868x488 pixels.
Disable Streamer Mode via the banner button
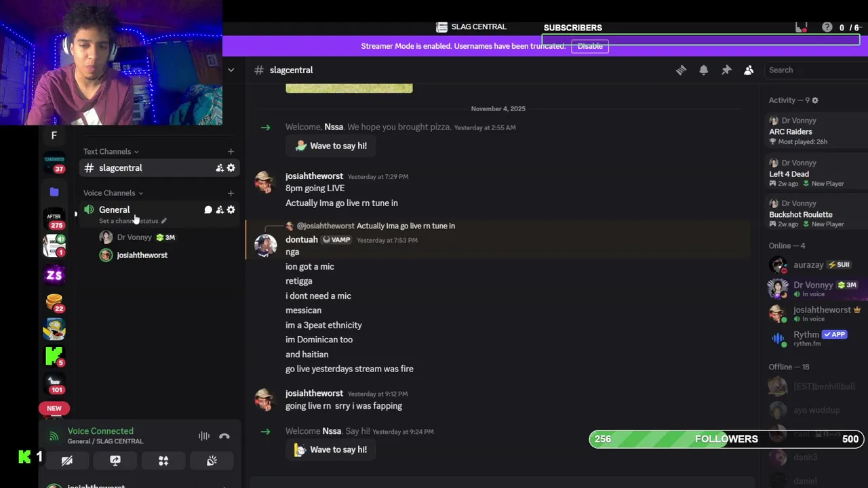click(590, 46)
